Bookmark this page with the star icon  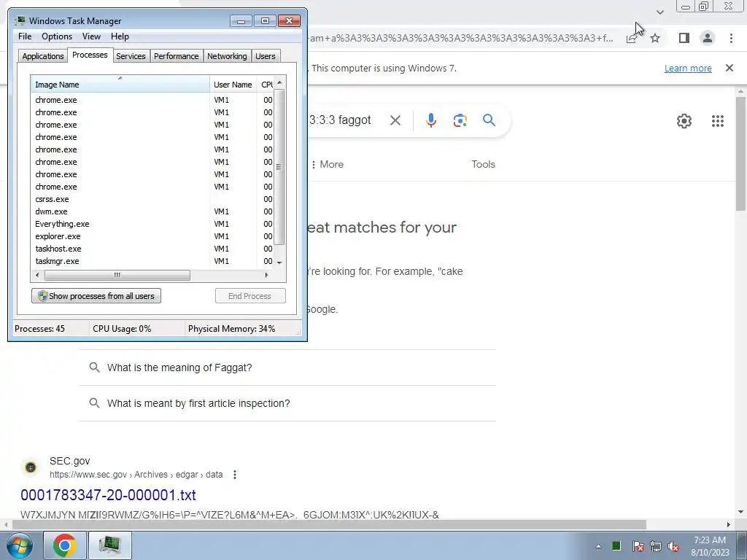coord(655,38)
